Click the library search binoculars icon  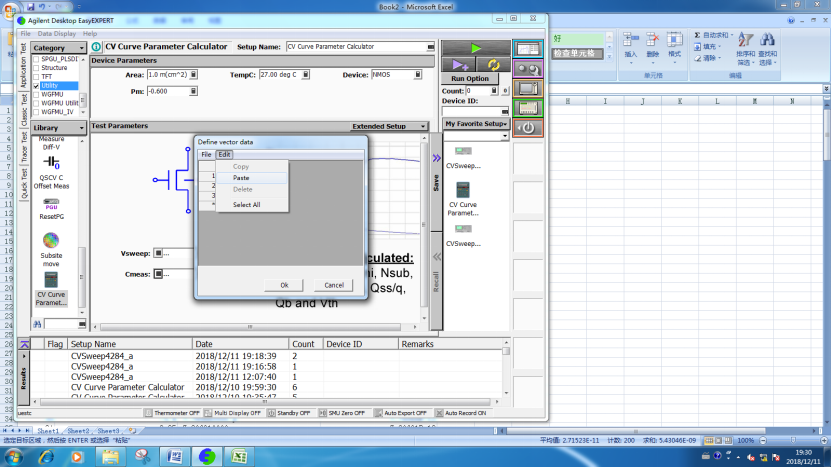(x=37, y=324)
